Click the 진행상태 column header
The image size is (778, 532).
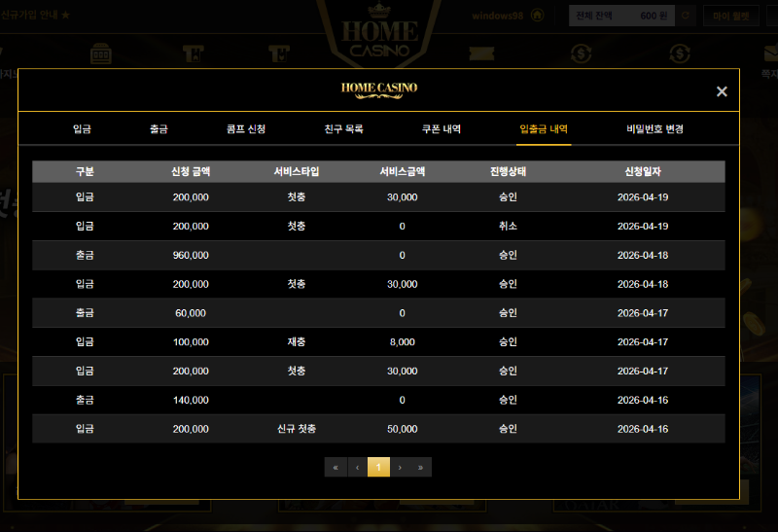508,171
